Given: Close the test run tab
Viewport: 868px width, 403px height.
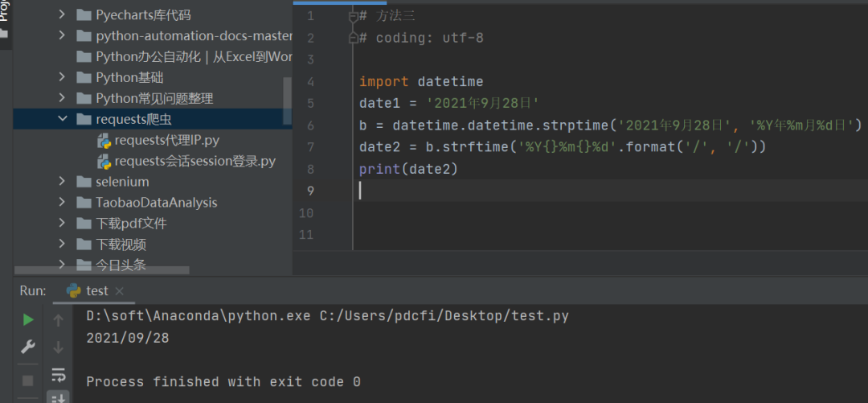Looking at the screenshot, I should tap(119, 291).
